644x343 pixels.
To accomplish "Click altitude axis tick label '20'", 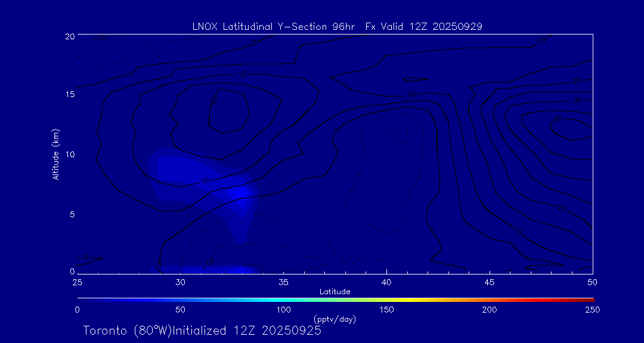I will [68, 36].
